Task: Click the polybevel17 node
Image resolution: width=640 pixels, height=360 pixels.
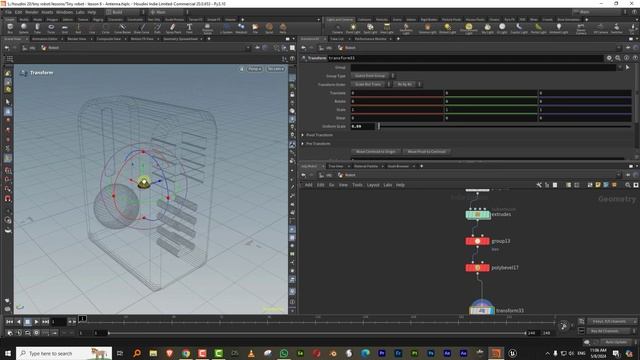Action: [478, 268]
